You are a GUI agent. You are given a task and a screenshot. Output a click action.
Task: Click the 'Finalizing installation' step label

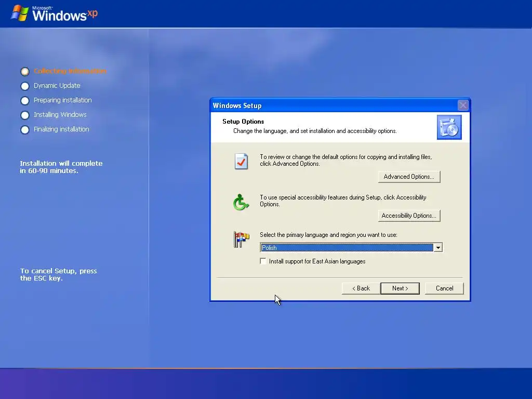point(61,129)
